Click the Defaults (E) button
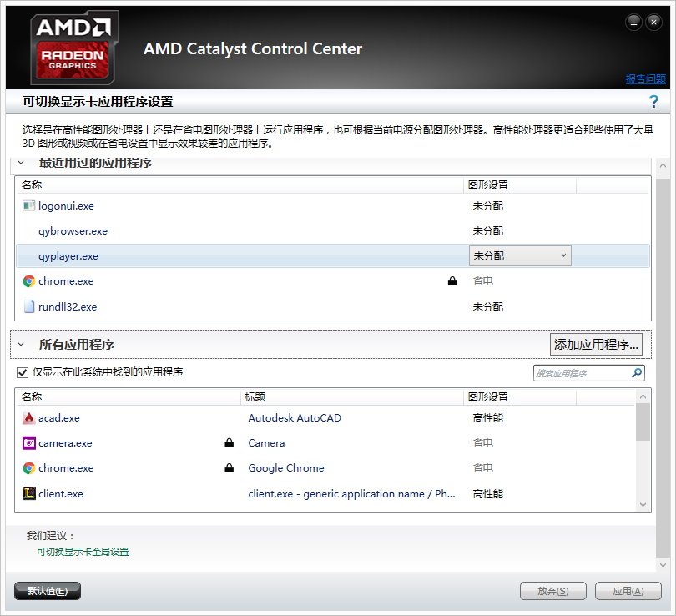Screen dimensions: 676x616 tap(48, 591)
